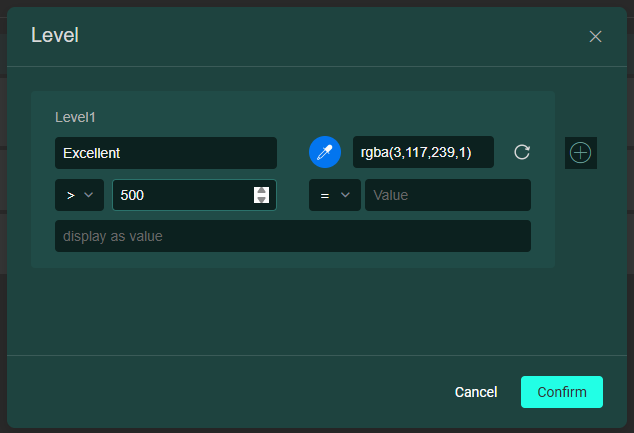The height and width of the screenshot is (433, 634).
Task: Increase the 500 value with the up arrow
Action: pos(262,190)
